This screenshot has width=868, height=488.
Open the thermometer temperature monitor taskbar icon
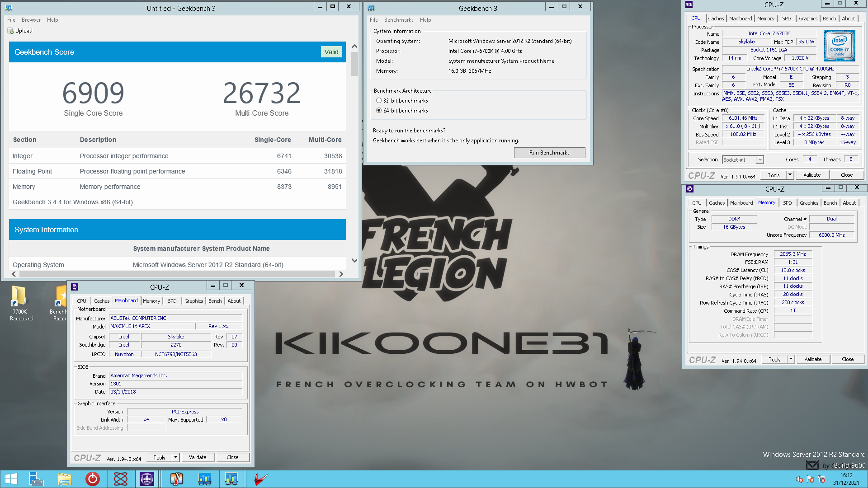coord(176,479)
